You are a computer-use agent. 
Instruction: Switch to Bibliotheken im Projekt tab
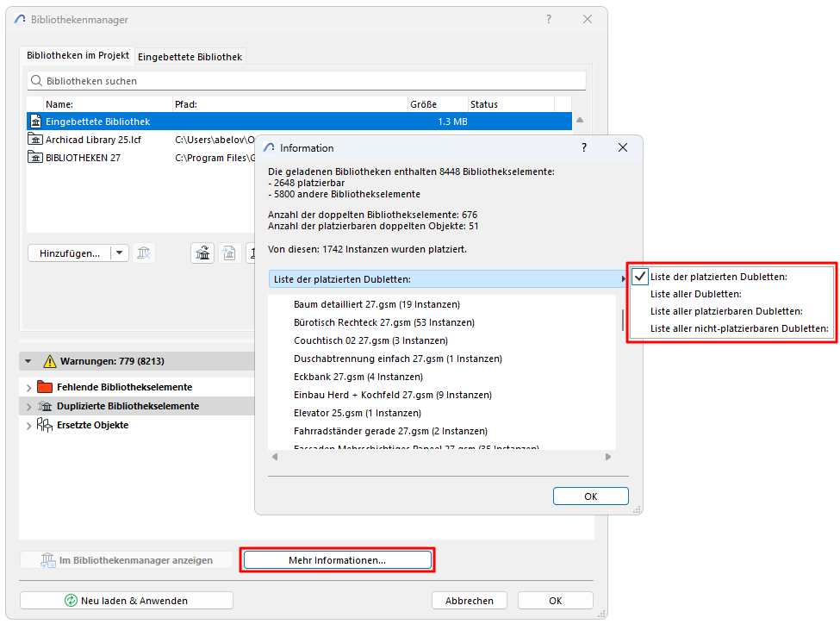(78, 55)
